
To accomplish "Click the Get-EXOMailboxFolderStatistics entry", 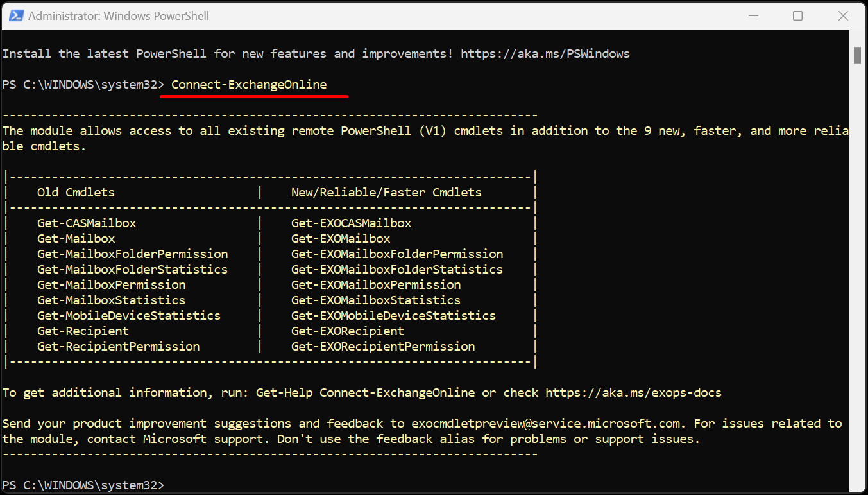I will (x=397, y=270).
